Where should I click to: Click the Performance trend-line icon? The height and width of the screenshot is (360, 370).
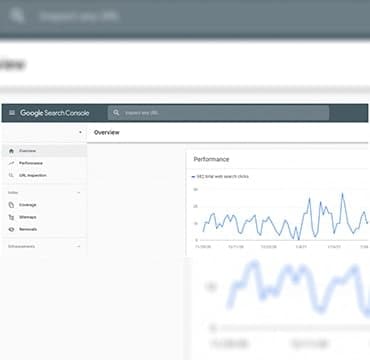(x=11, y=163)
